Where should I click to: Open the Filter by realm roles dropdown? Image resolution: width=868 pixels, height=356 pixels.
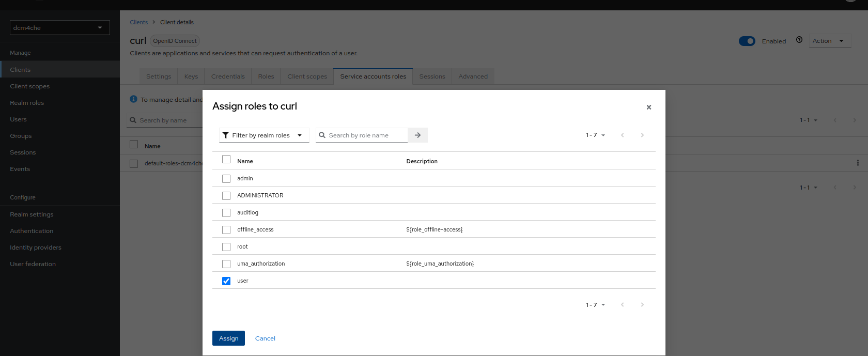pos(264,135)
